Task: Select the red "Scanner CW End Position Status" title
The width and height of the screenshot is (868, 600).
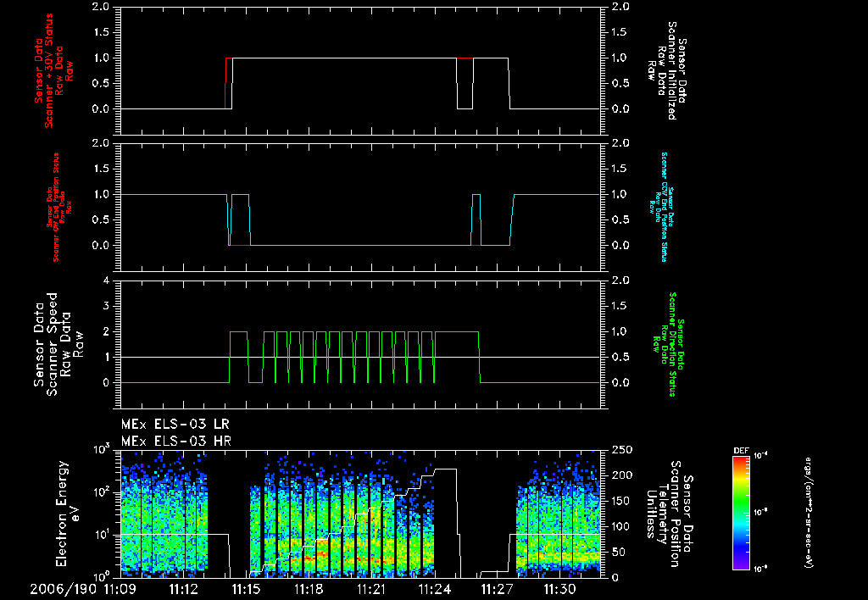Action: (x=55, y=207)
